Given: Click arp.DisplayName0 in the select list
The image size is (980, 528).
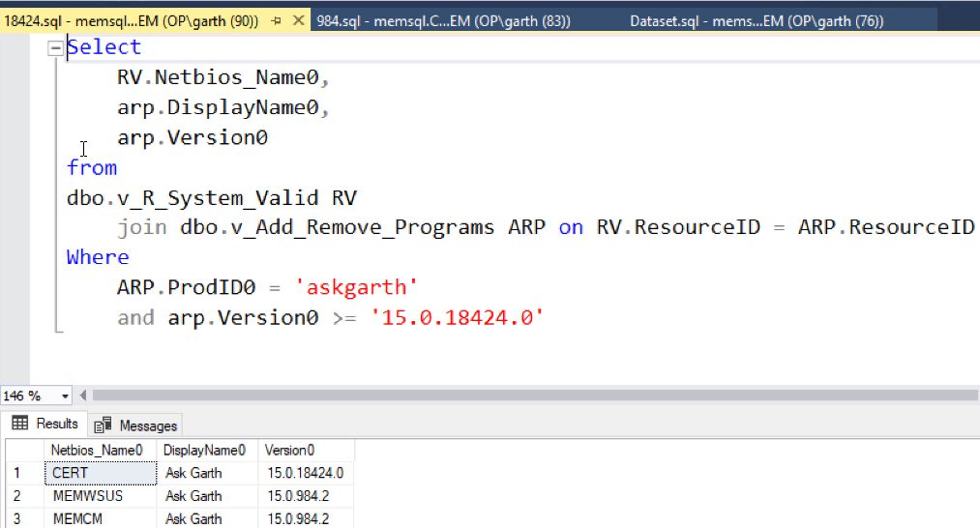Looking at the screenshot, I should [218, 107].
